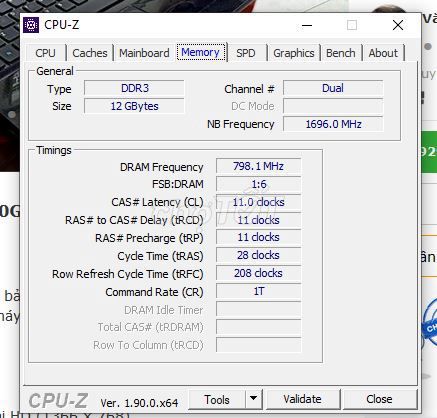Show the About tab
437x418 pixels.
coord(383,53)
